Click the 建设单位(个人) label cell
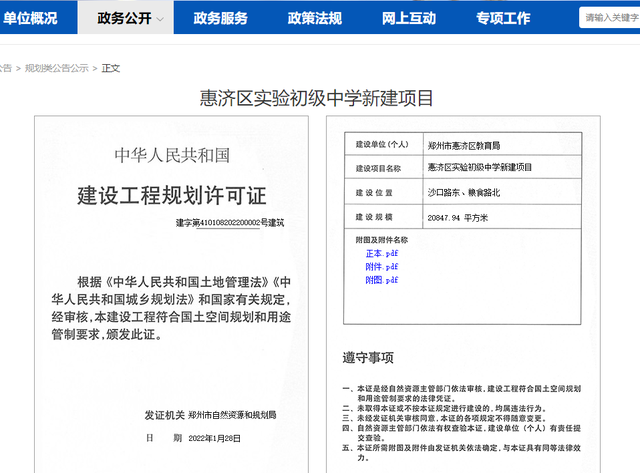 click(382, 144)
